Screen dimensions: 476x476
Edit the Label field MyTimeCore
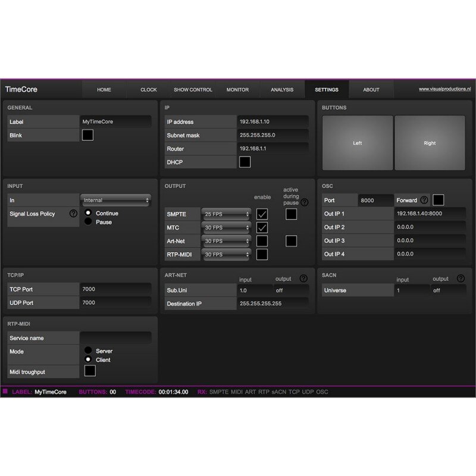click(x=115, y=121)
